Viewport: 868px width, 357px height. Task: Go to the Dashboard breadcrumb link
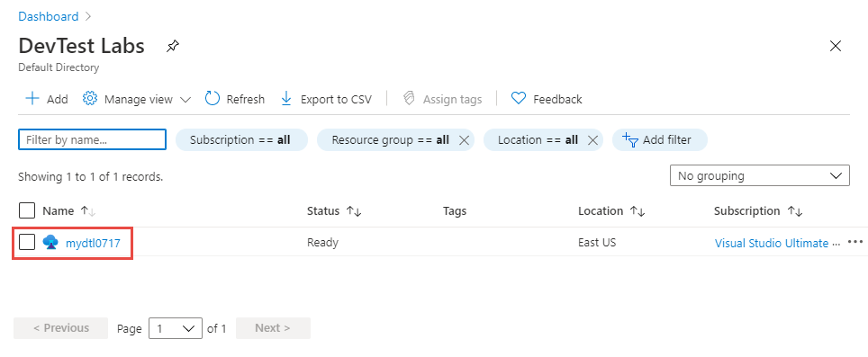click(48, 16)
